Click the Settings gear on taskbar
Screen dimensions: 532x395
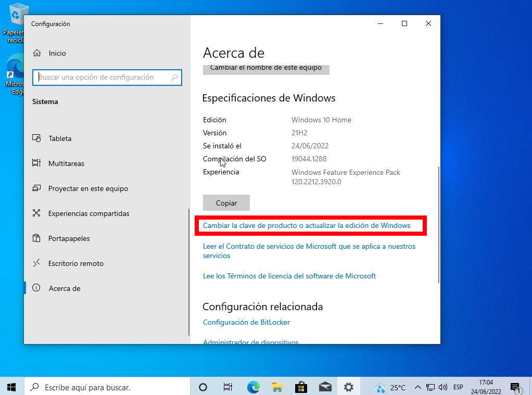pos(348,387)
